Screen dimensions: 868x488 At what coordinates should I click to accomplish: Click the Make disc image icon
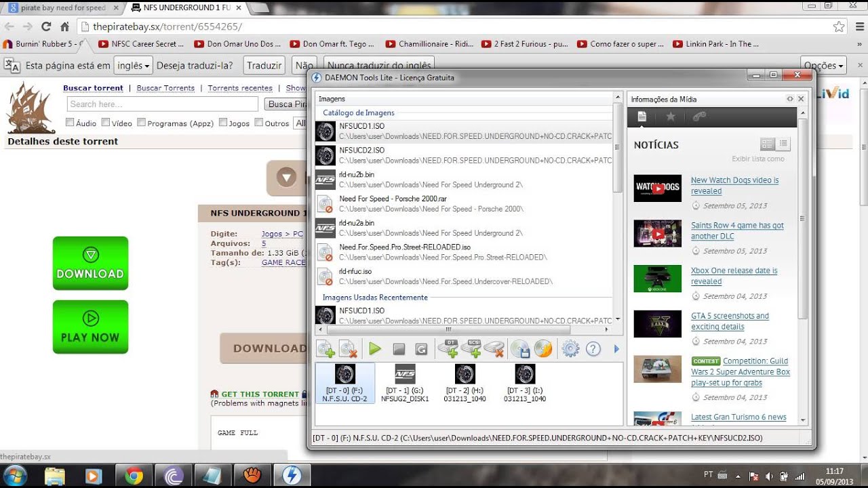520,349
